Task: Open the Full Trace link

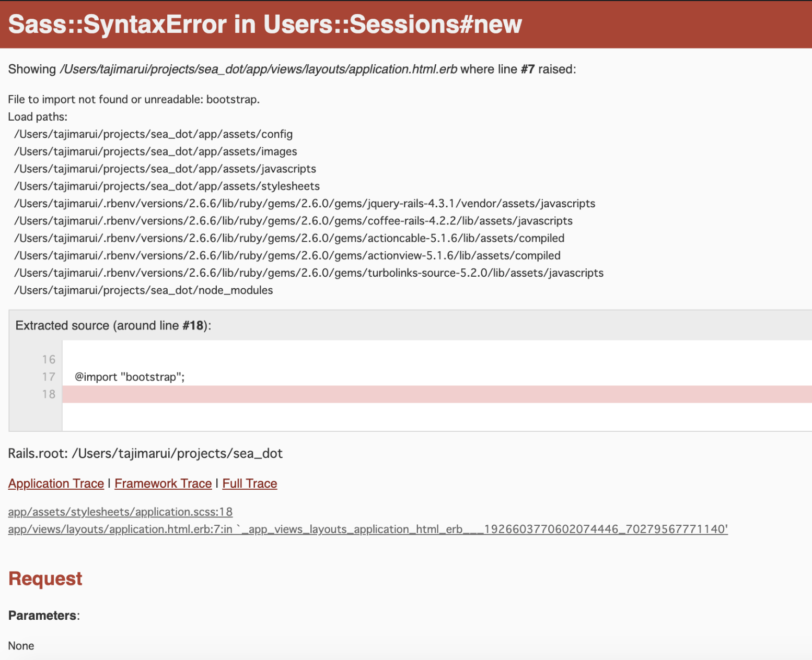Action: pyautogui.click(x=250, y=484)
